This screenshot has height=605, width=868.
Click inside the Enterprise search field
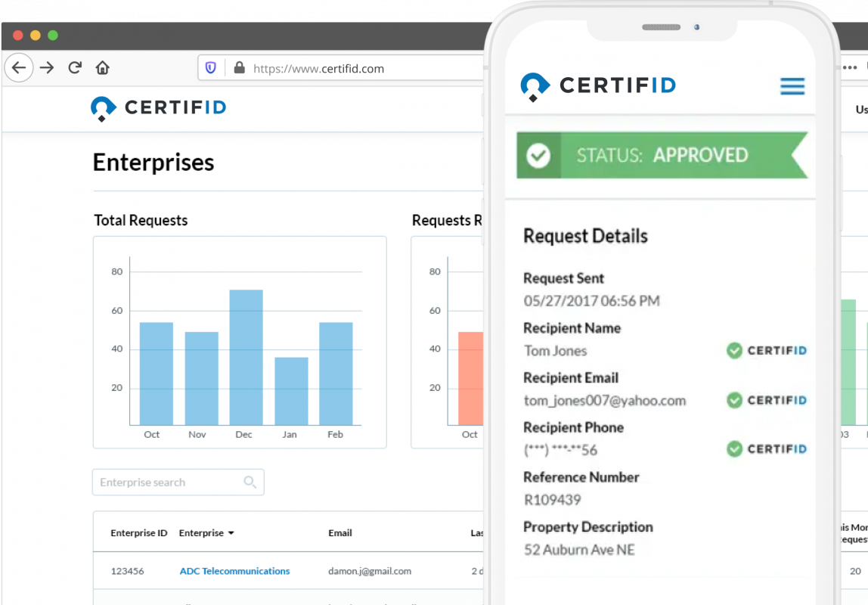point(178,482)
